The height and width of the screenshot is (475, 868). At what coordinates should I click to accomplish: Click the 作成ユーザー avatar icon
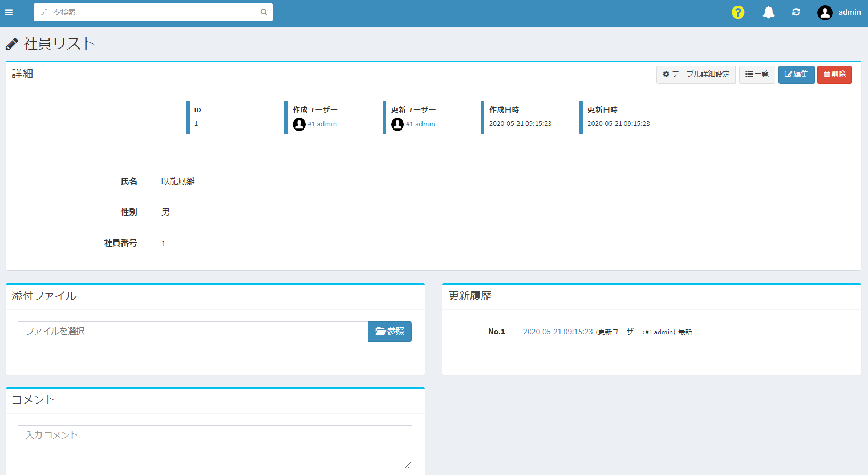(x=299, y=124)
